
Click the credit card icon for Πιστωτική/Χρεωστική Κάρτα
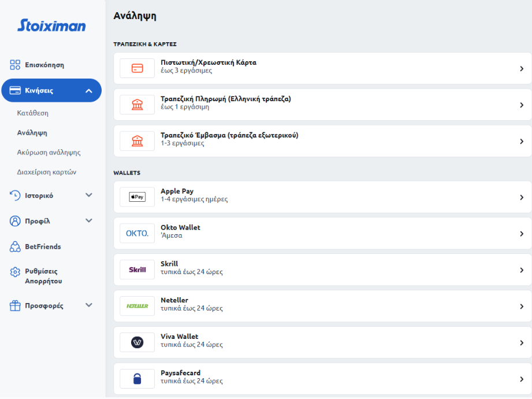tap(137, 68)
